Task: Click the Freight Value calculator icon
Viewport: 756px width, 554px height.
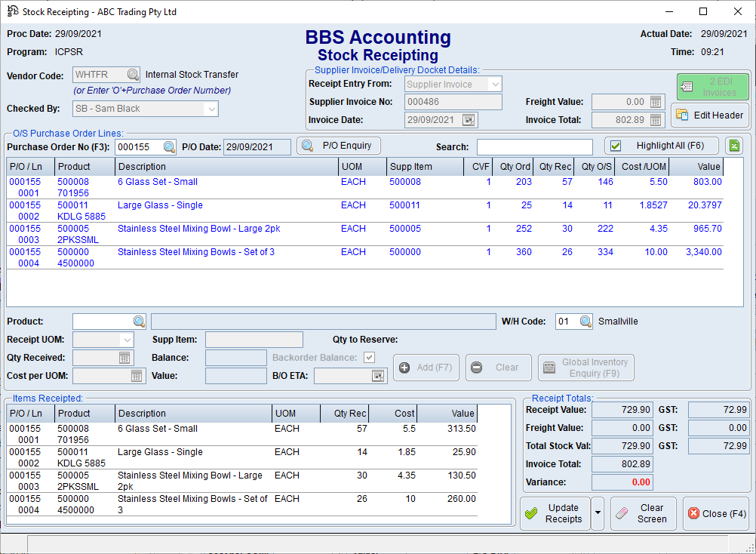Action: (655, 102)
